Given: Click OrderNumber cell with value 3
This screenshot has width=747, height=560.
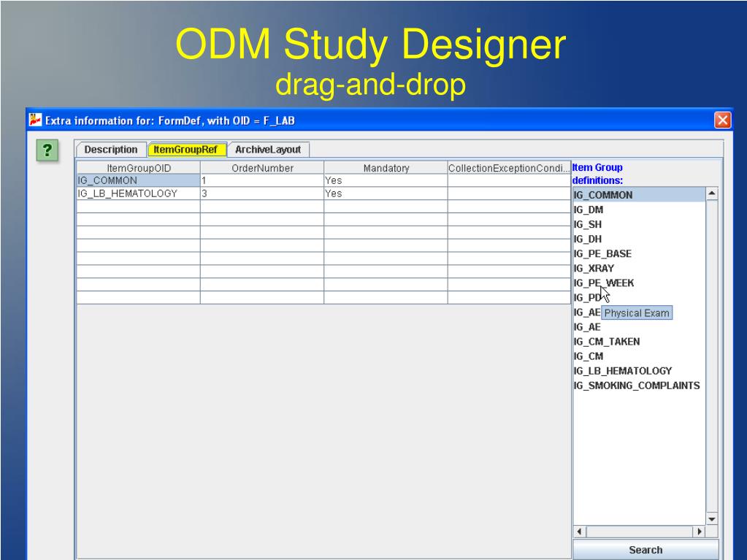Looking at the screenshot, I should (262, 193).
